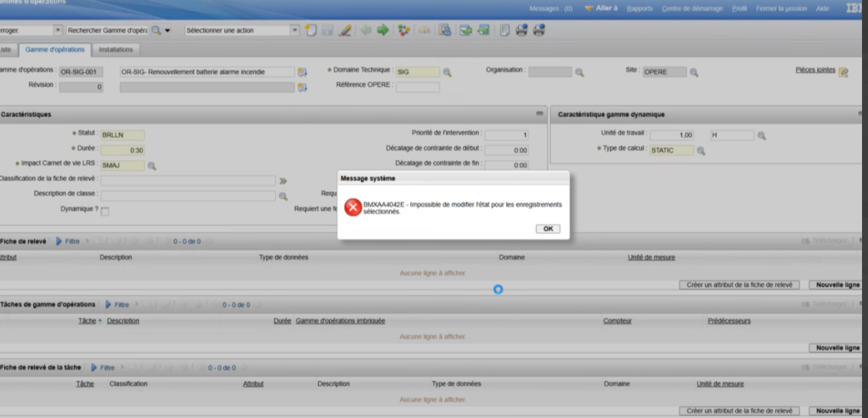Sort by Compteur column header
This screenshot has width=868, height=418.
tap(617, 321)
